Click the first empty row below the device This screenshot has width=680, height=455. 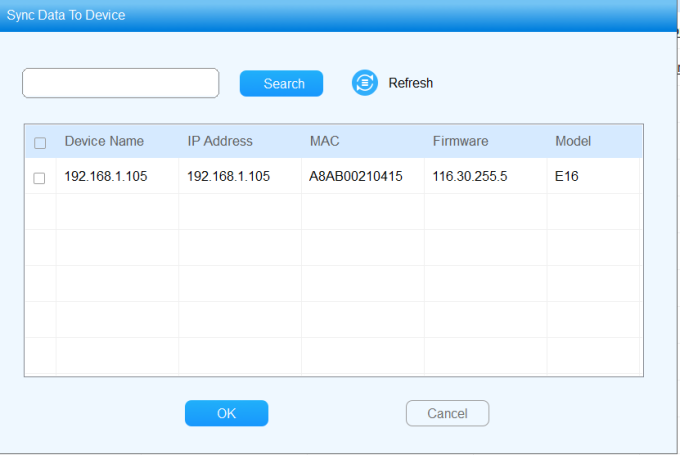click(x=333, y=212)
